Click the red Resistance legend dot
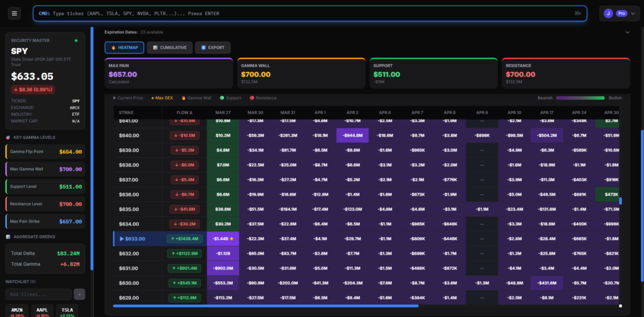The width and height of the screenshot is (644, 317). [251, 98]
